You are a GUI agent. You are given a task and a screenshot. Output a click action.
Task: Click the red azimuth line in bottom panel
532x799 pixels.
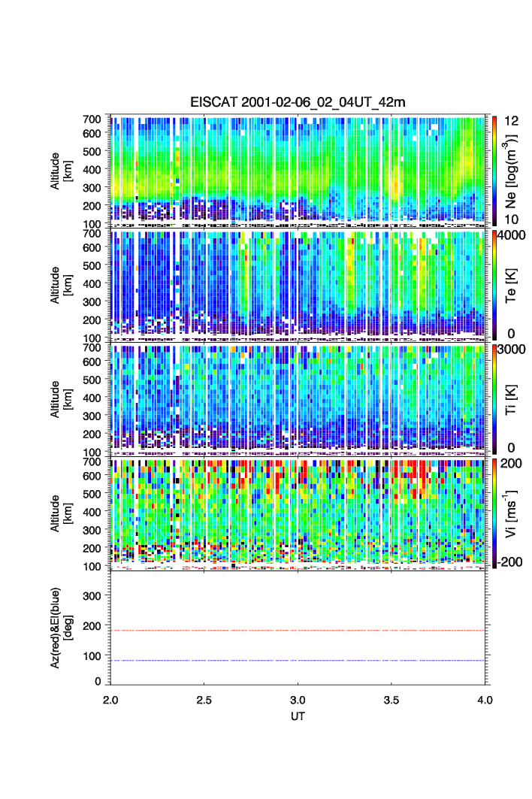pyautogui.click(x=301, y=631)
